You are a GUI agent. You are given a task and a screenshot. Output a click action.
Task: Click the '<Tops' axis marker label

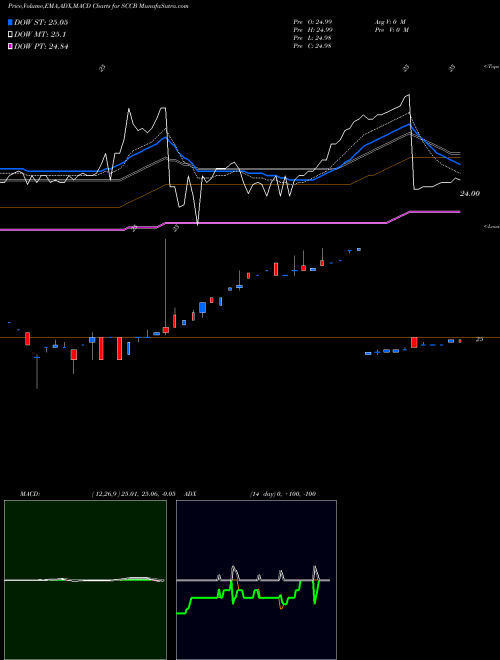coord(492,67)
